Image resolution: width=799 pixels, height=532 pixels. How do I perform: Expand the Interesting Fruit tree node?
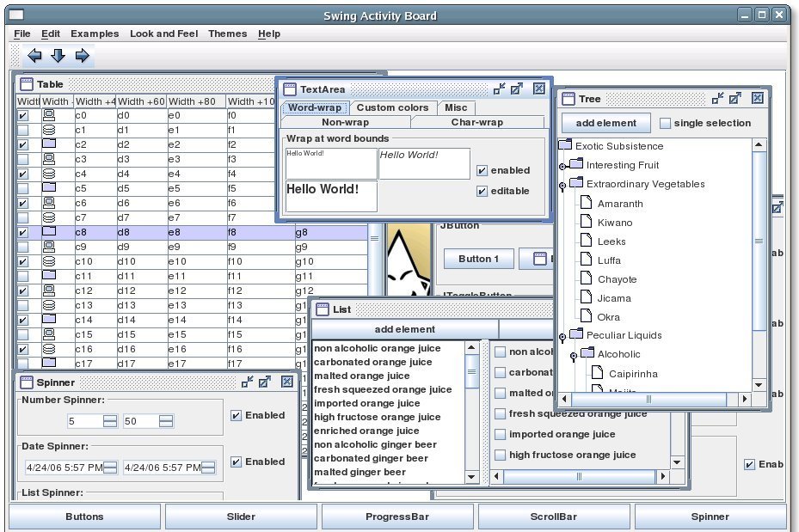tap(562, 166)
